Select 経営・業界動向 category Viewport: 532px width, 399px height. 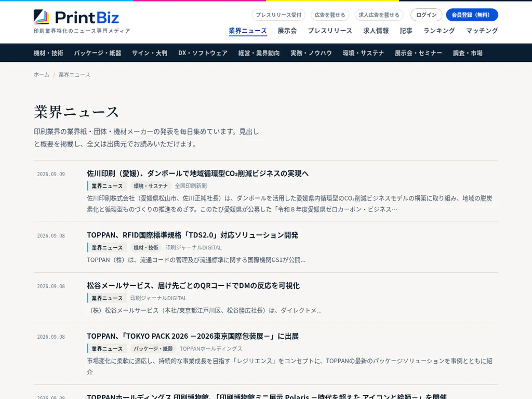click(x=259, y=53)
